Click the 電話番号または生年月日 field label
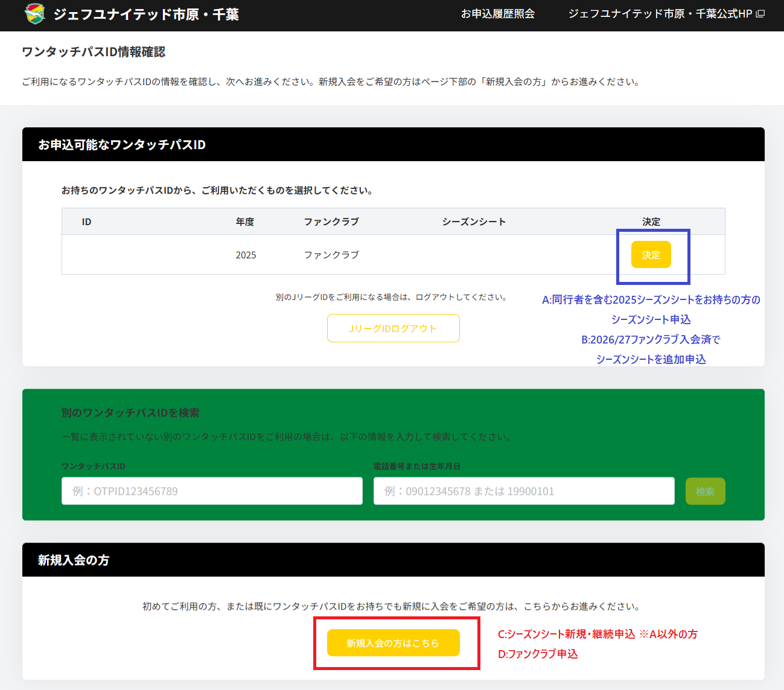Screen dimensions: 784x690 coord(417,467)
